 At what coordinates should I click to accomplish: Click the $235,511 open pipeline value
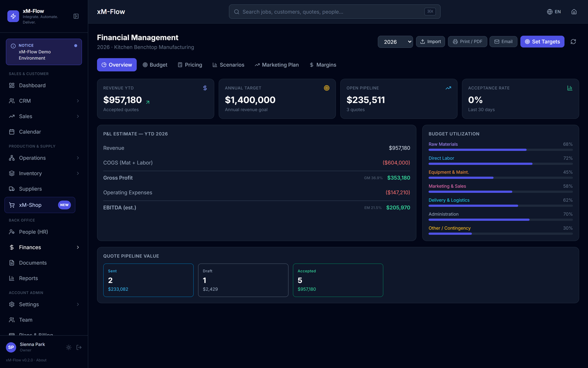[x=366, y=100]
